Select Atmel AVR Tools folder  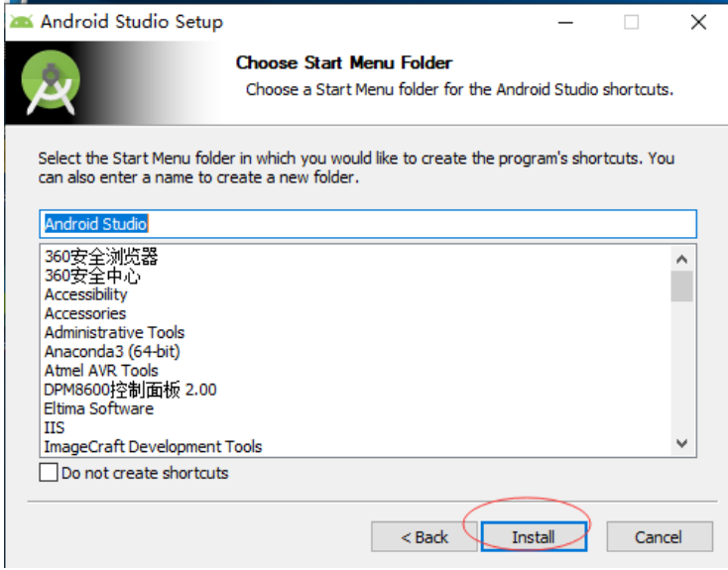(x=101, y=371)
